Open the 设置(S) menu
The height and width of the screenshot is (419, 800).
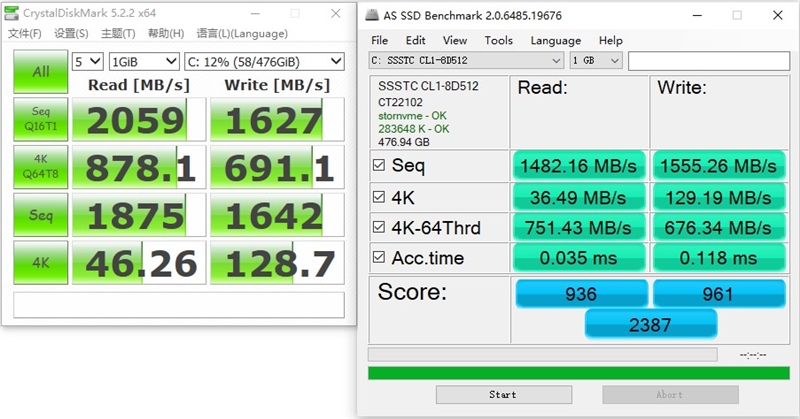click(x=71, y=34)
